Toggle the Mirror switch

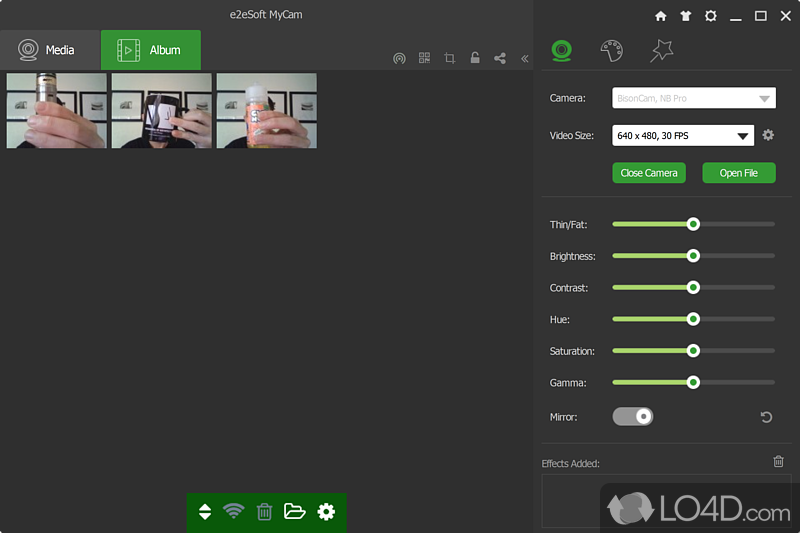[x=632, y=416]
